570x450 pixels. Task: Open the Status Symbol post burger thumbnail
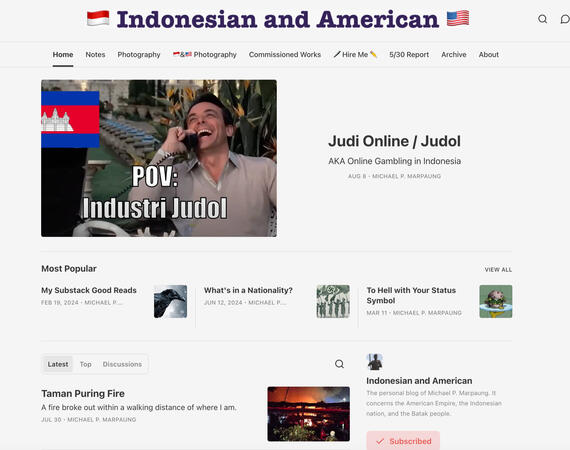point(495,301)
